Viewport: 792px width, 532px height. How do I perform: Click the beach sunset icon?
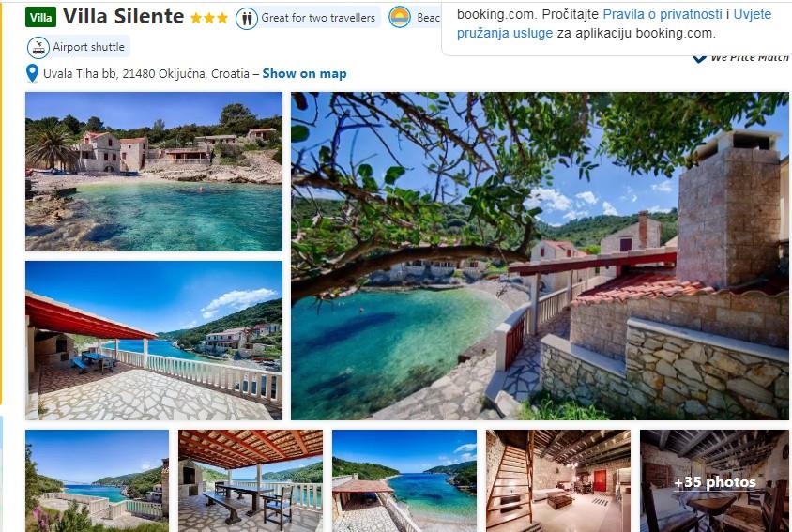click(400, 17)
